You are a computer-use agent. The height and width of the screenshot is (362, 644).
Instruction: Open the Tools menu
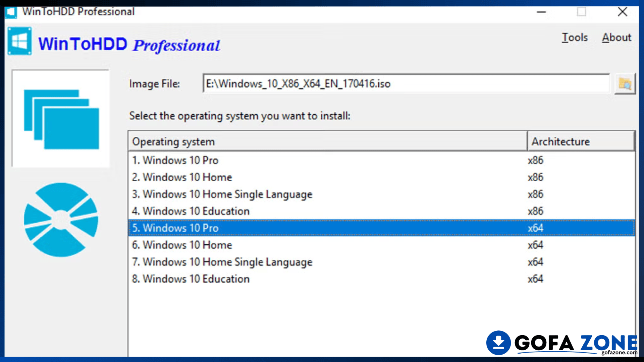(x=575, y=38)
